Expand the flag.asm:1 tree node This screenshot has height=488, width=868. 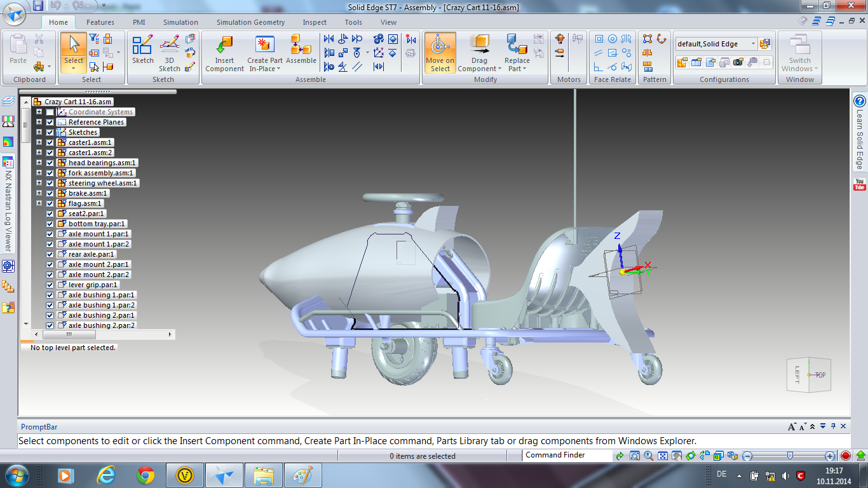[39, 203]
